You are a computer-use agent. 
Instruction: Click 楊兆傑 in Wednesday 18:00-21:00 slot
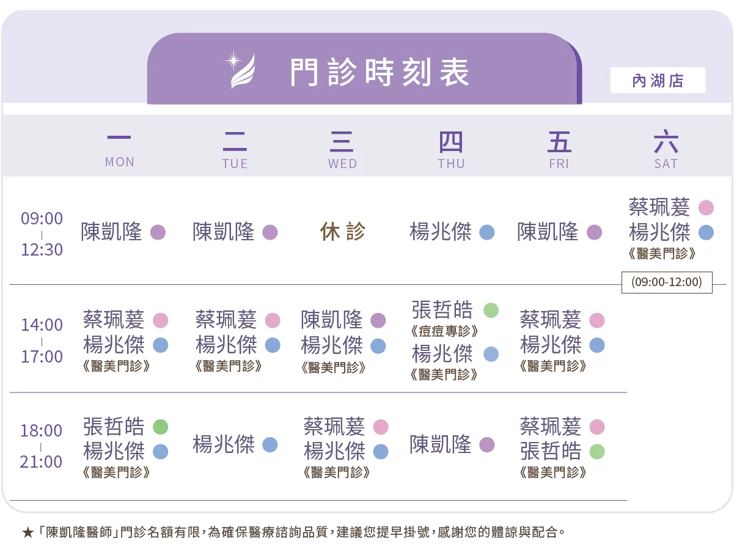334,451
